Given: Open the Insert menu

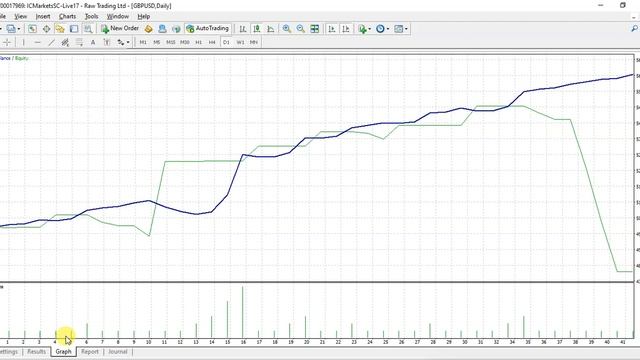Looking at the screenshot, I should (43, 16).
